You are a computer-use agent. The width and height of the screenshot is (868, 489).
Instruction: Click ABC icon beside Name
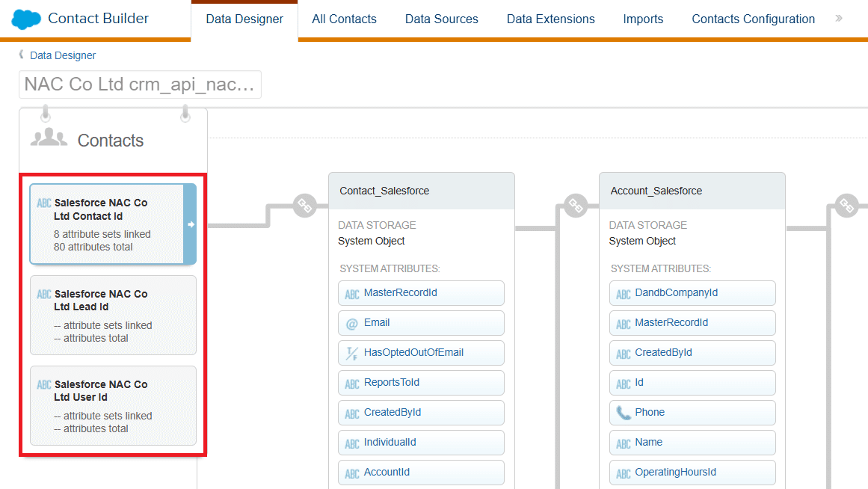624,443
